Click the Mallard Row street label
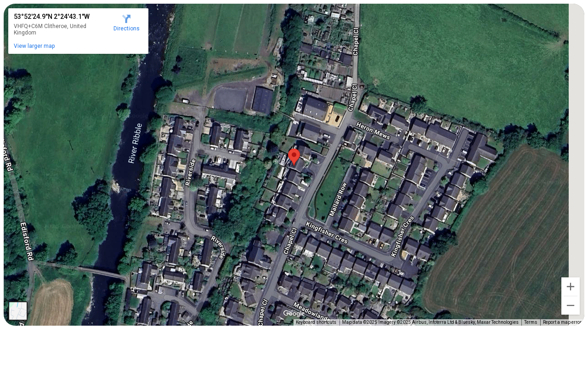 (x=338, y=200)
